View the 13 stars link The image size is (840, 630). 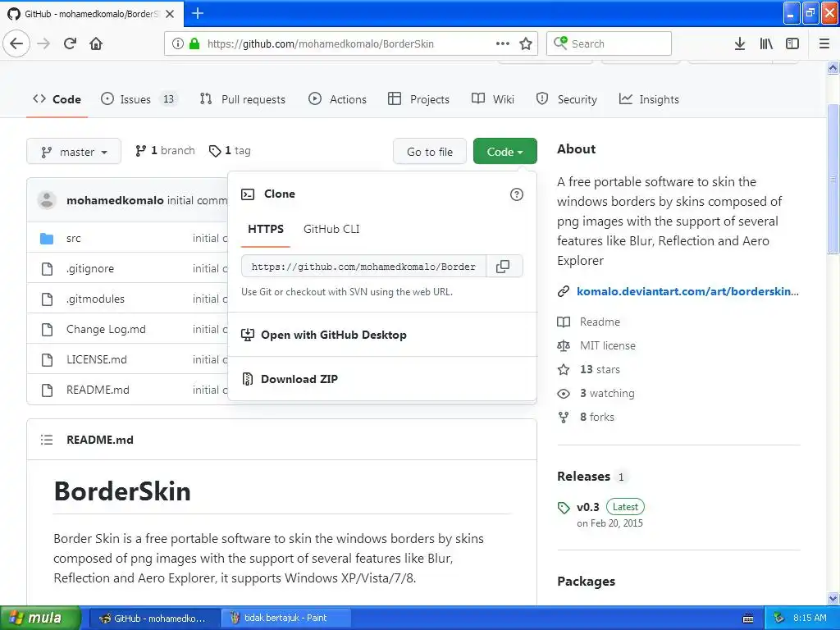click(x=600, y=370)
